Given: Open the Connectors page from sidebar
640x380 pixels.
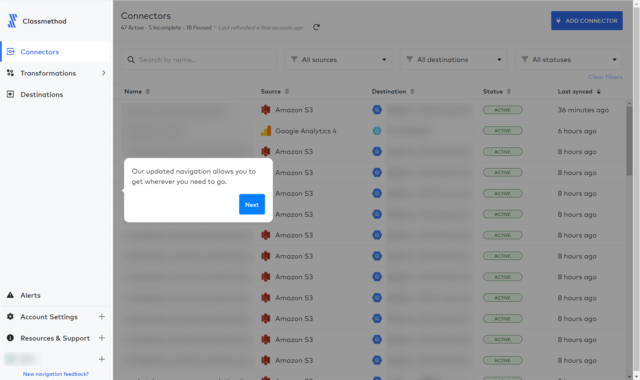Looking at the screenshot, I should pos(39,52).
